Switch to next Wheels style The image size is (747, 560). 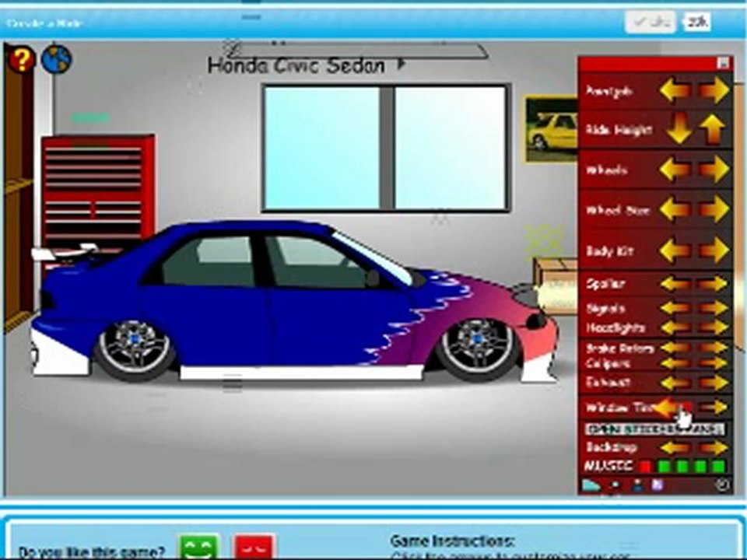coord(714,169)
